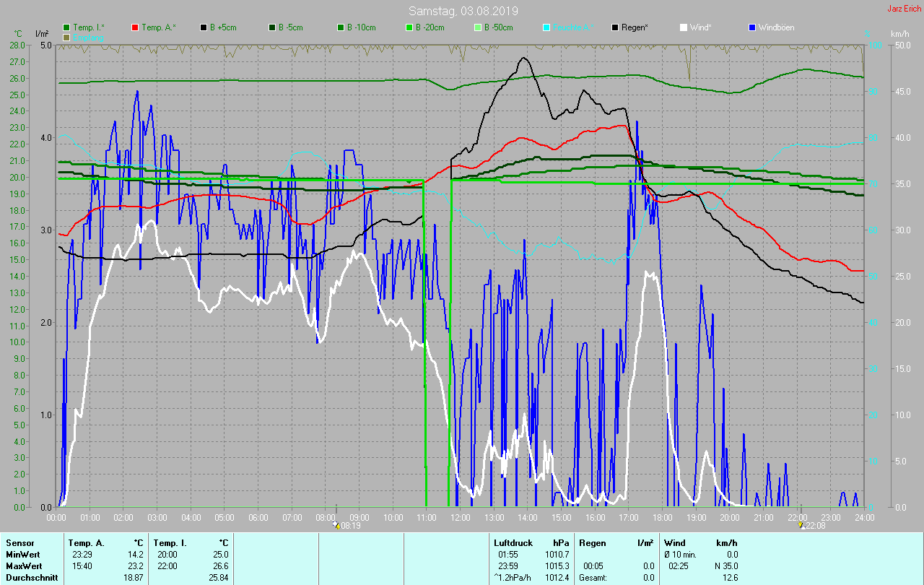This screenshot has width=924, height=585.
Task: Click the olive legend swatch below Temp. I.*
Action: pyautogui.click(x=66, y=37)
